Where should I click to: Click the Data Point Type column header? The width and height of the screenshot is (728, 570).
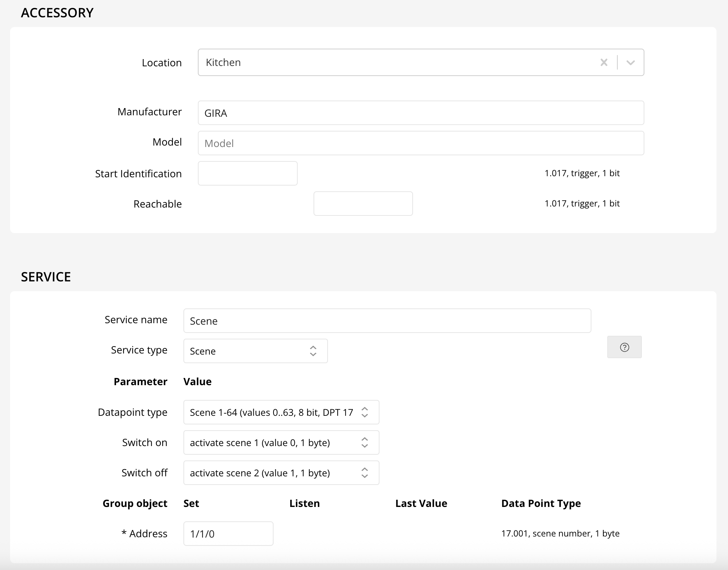(x=541, y=503)
